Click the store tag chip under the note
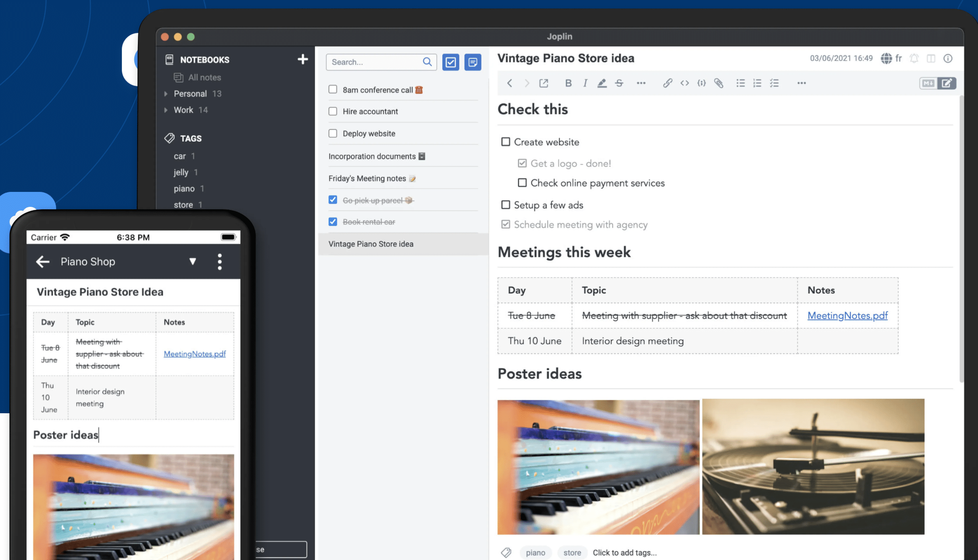This screenshot has width=978, height=560. point(572,552)
